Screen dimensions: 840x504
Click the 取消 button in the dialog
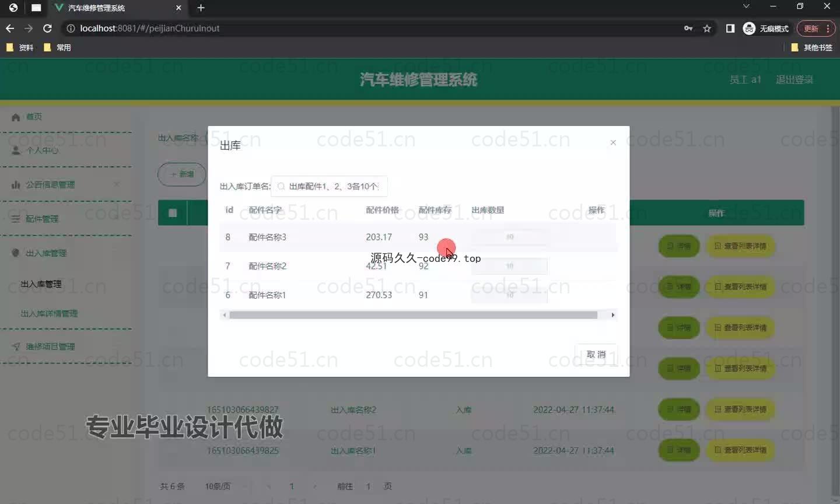coord(596,354)
